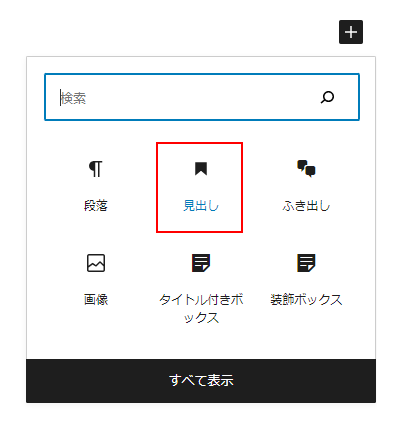The height and width of the screenshot is (432, 400).
Task: Click the 検索 search input field
Action: click(202, 97)
